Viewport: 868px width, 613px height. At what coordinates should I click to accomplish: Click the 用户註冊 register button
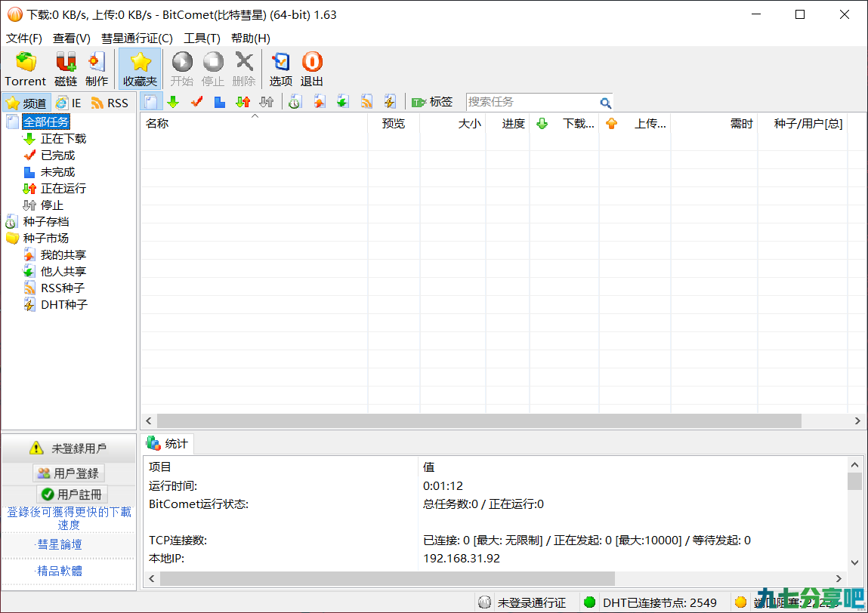point(72,494)
